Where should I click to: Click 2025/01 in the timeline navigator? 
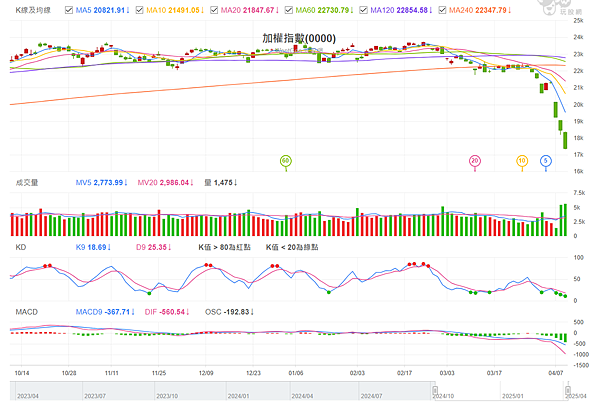(513, 396)
